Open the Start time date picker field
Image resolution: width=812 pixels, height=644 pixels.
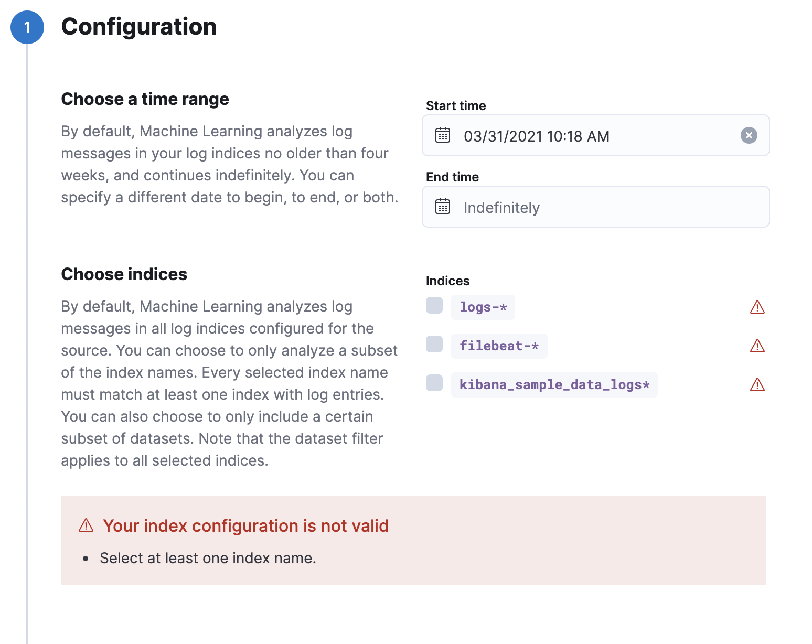coord(577,136)
